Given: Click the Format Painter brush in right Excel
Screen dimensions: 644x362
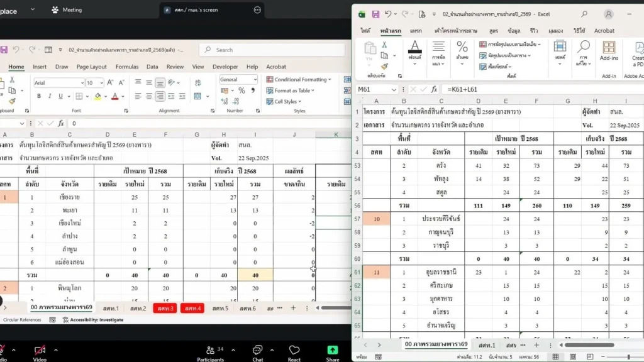Looking at the screenshot, I should (x=384, y=66).
